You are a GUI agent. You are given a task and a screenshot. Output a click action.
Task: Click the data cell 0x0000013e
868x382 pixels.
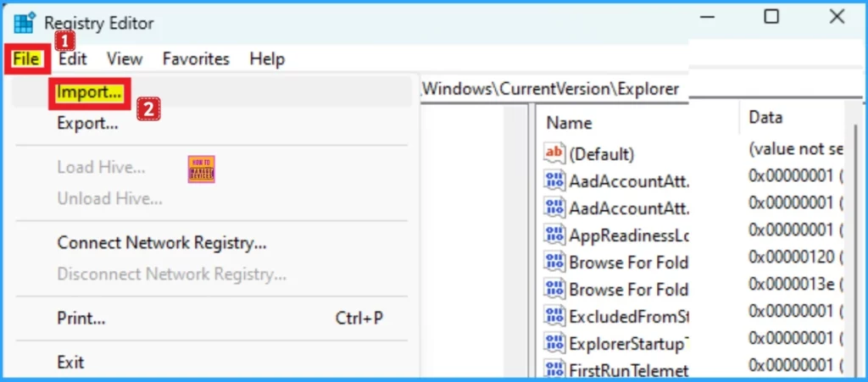795,284
